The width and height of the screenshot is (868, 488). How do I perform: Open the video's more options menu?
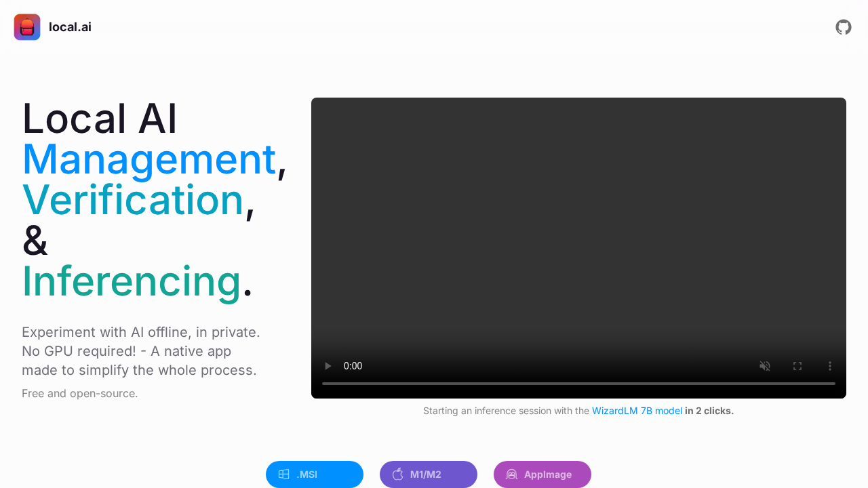coord(829,366)
